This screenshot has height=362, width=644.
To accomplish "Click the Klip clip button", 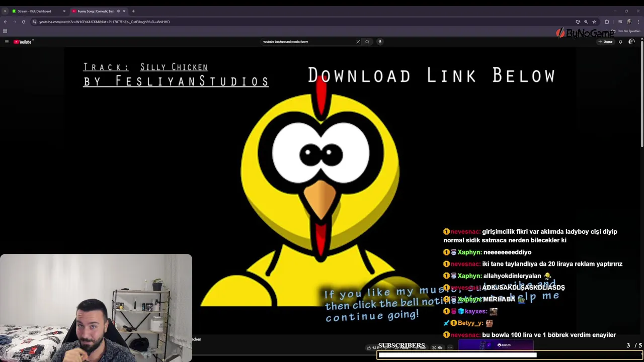I will click(437, 347).
